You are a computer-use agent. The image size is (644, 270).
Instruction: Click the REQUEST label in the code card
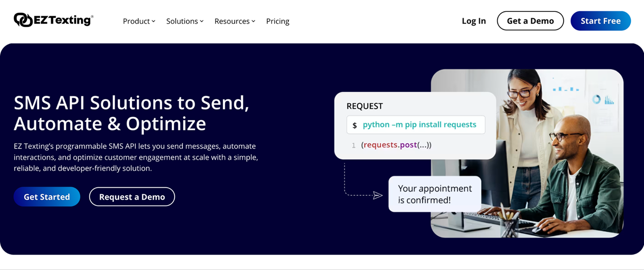365,106
